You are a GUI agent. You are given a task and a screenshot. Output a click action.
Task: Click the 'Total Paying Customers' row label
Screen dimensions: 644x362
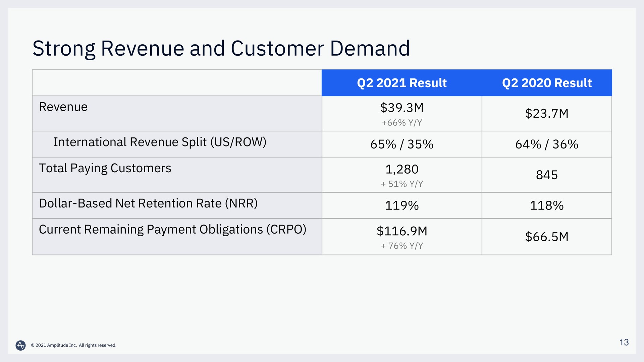pyautogui.click(x=105, y=168)
